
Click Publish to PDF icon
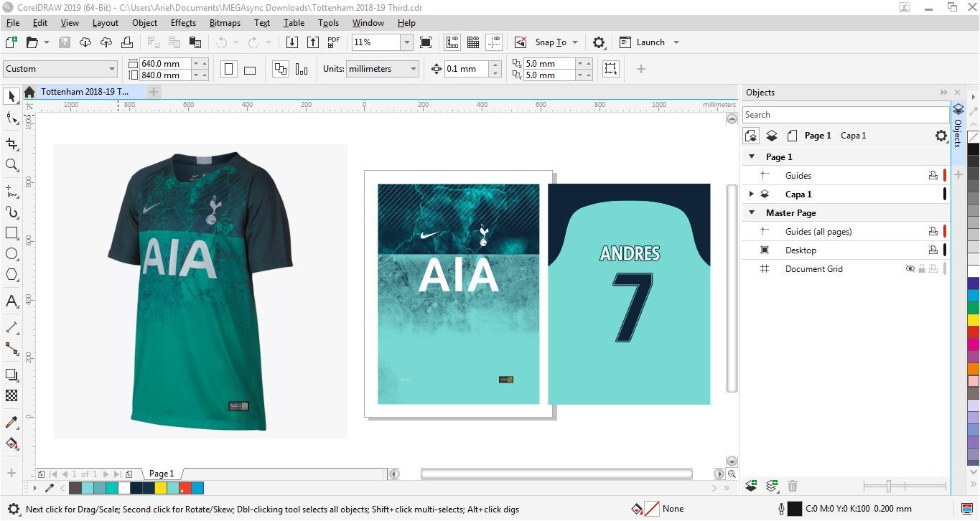tap(334, 42)
